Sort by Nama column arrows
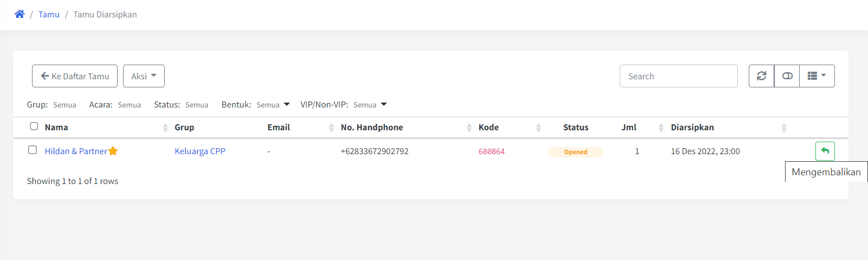868x260 pixels. tap(165, 128)
